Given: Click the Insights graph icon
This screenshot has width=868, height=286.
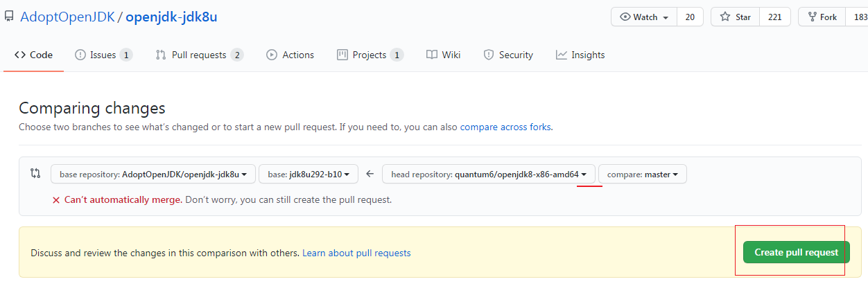Looking at the screenshot, I should [x=562, y=55].
